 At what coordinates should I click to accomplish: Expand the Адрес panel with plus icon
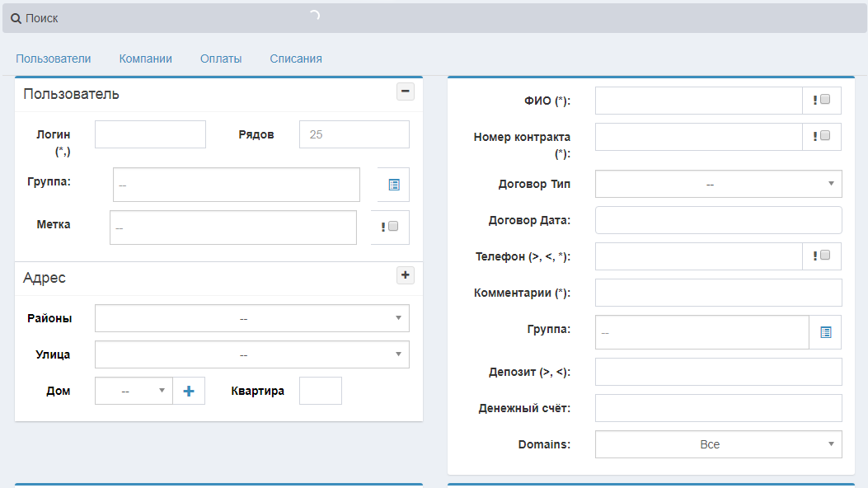[x=406, y=275]
